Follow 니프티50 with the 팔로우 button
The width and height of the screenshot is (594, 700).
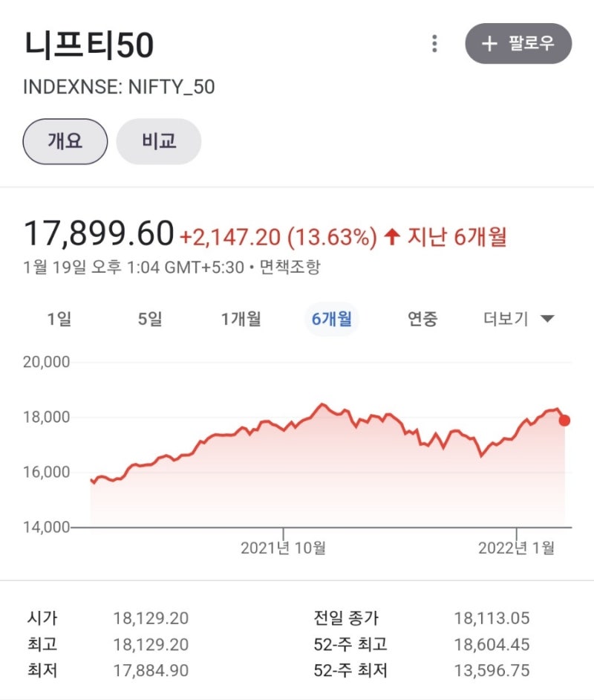[x=518, y=43]
